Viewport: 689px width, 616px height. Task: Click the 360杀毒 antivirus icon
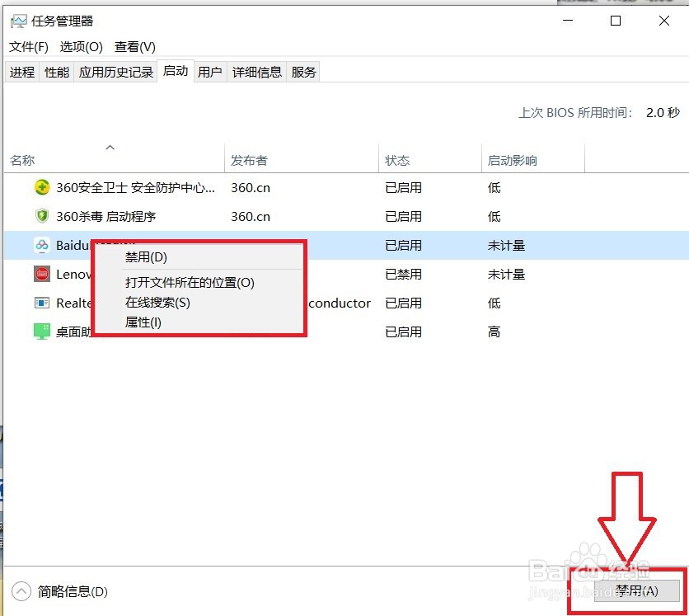coord(41,216)
